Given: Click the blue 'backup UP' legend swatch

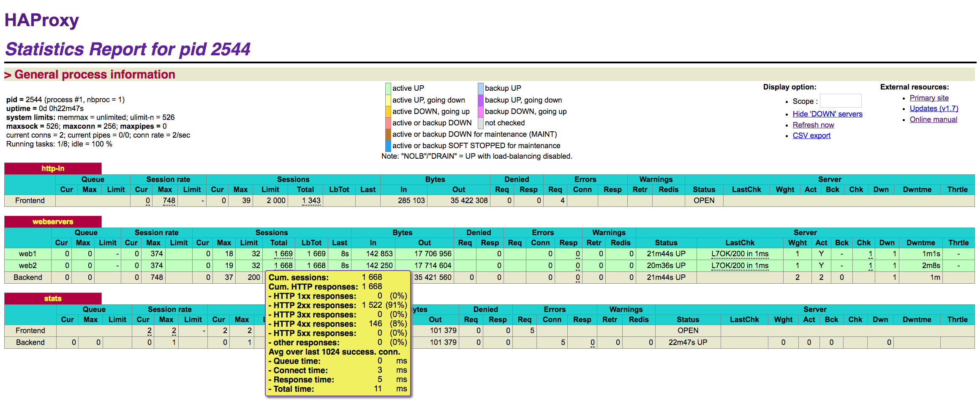Looking at the screenshot, I should 480,88.
